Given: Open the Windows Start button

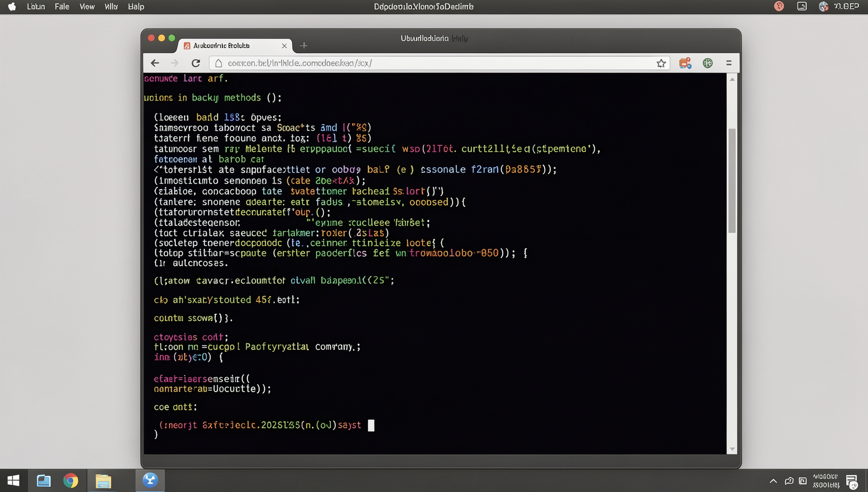Looking at the screenshot, I should pyautogui.click(x=14, y=481).
